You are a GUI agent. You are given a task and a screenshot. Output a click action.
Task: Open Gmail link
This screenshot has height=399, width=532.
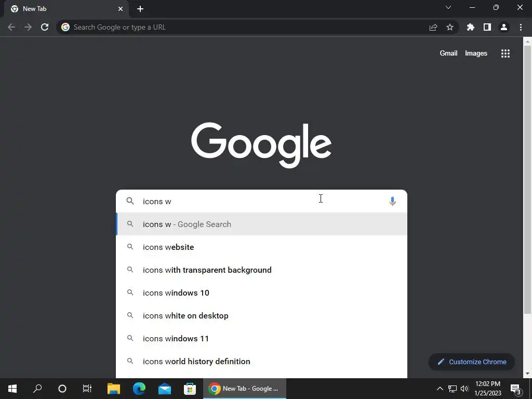coord(448,54)
